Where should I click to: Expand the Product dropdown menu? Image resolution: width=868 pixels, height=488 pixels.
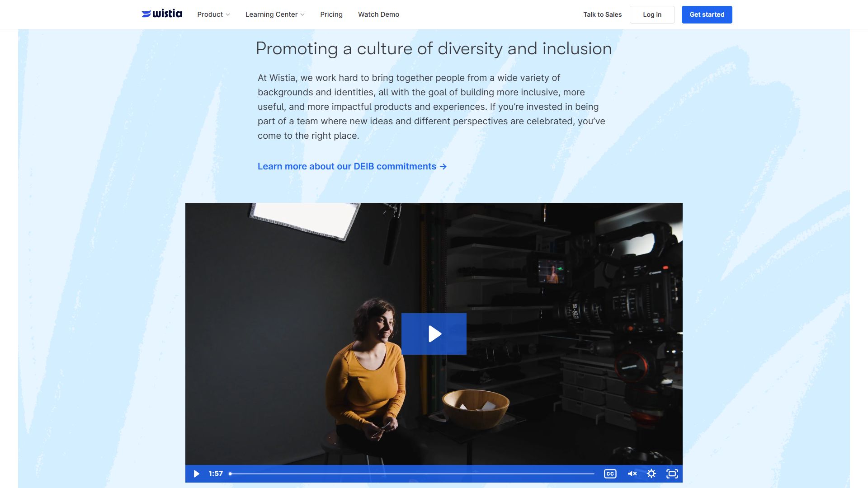[210, 14]
